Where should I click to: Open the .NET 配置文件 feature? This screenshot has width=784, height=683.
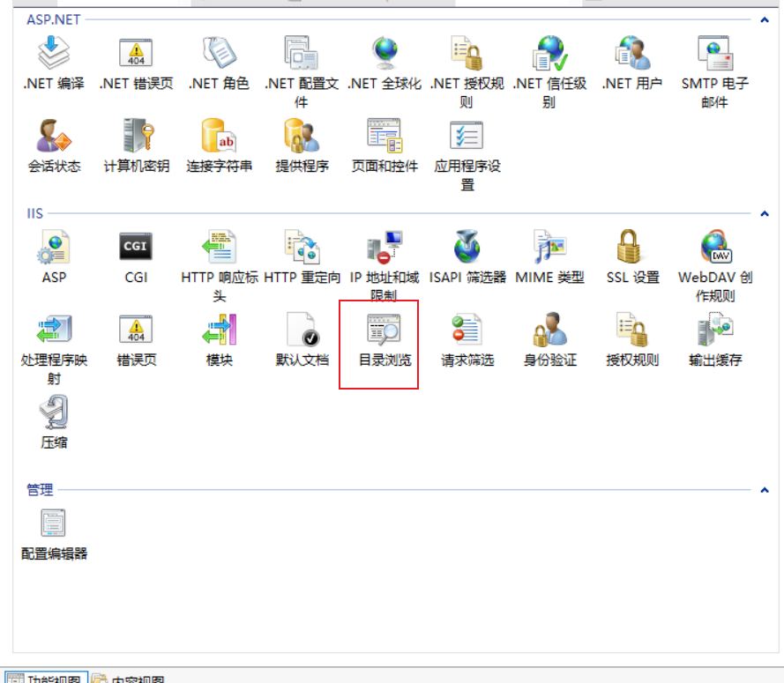click(x=302, y=53)
